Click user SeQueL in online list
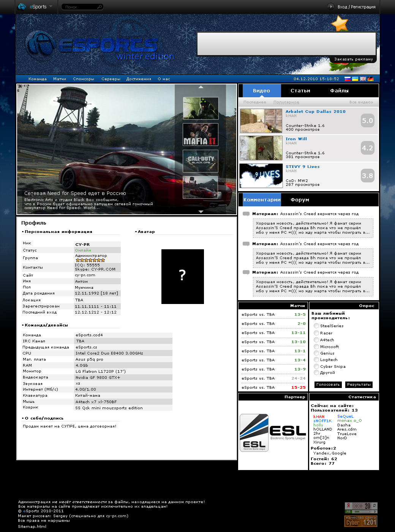Screen dimensions: 395x532 point(346,416)
